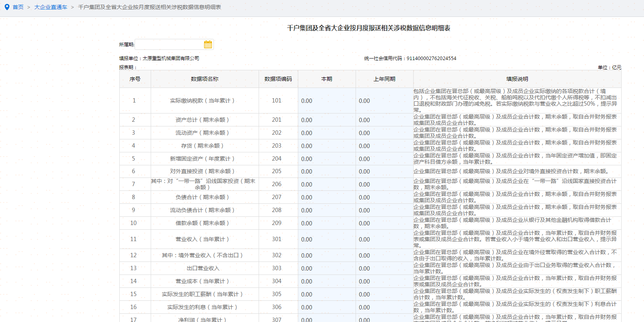Edit 上年同期 value for 流动资产 row
This screenshot has height=322, width=644.
[384, 133]
